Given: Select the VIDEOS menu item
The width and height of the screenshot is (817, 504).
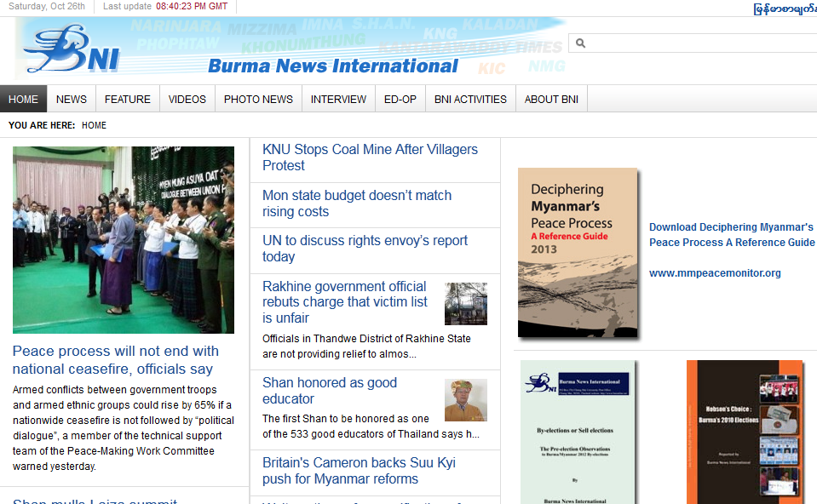Looking at the screenshot, I should (187, 99).
